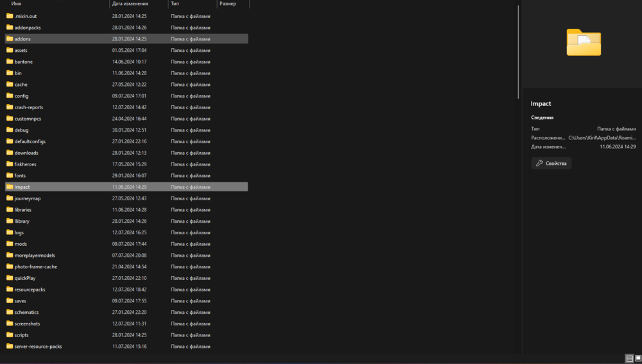This screenshot has width=642, height=364.
Task: Select the scripts folder name
Action: (x=21, y=335)
